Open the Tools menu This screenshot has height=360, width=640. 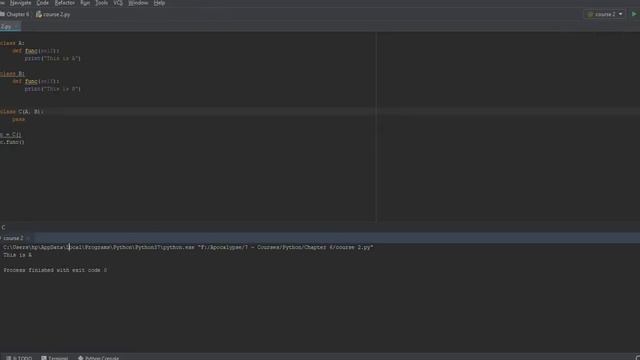point(101,3)
